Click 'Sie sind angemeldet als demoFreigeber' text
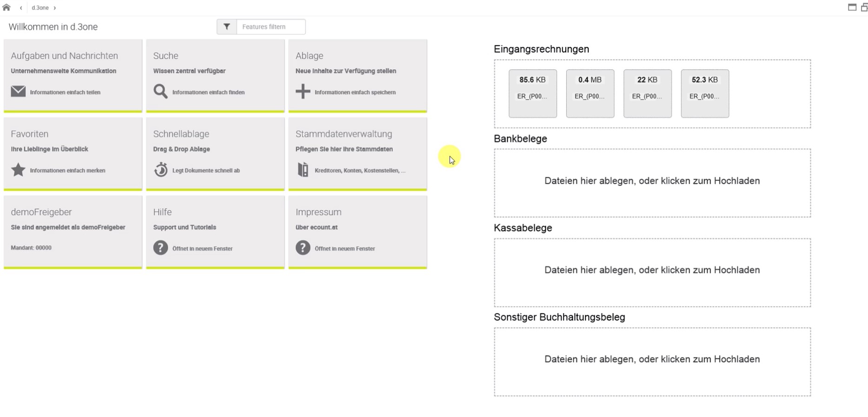The image size is (868, 417). click(68, 227)
